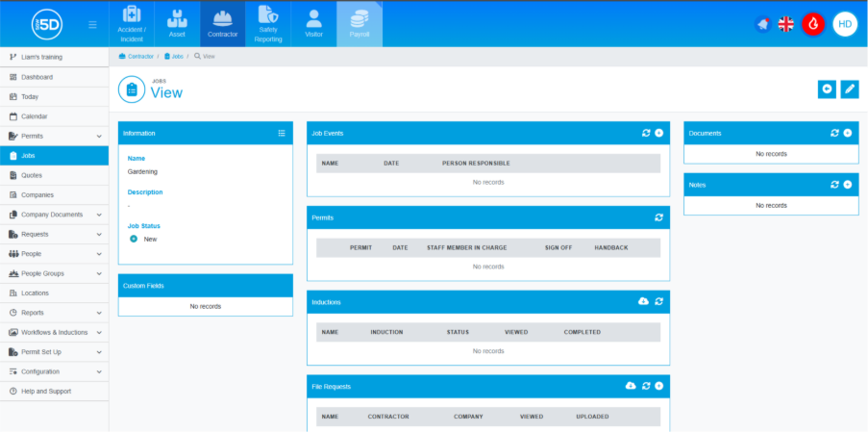This screenshot has width=868, height=433.
Task: Download File Requests via cloud icon
Action: coord(631,385)
